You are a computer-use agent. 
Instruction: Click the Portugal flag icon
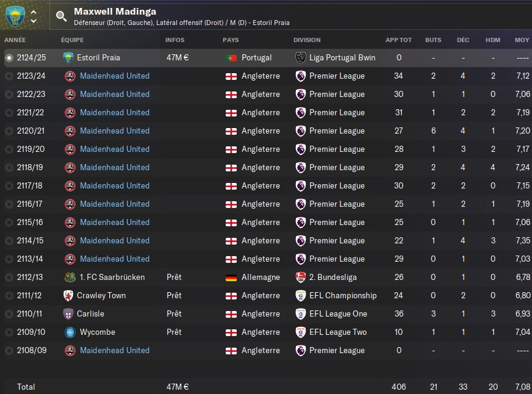(231, 57)
